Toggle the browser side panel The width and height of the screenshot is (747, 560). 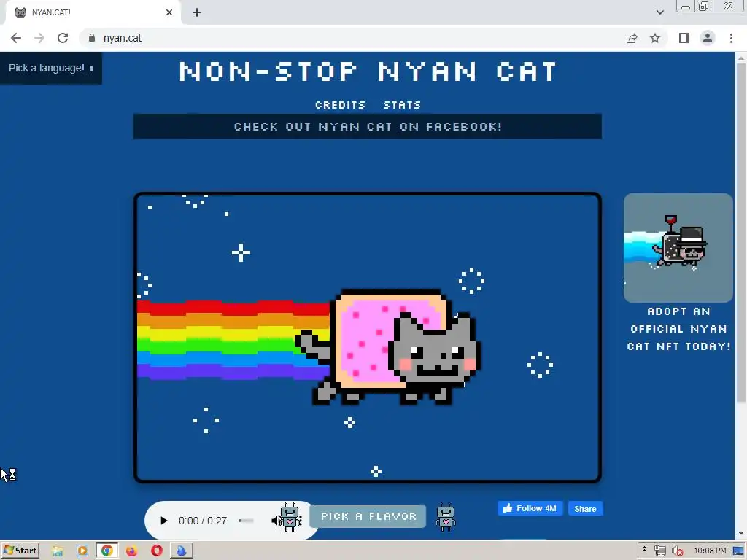point(684,38)
